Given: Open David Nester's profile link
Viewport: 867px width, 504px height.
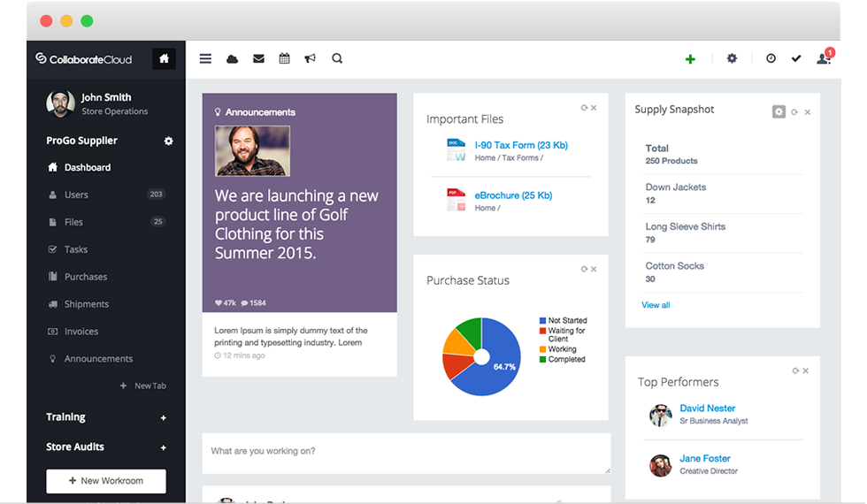Looking at the screenshot, I should [707, 409].
